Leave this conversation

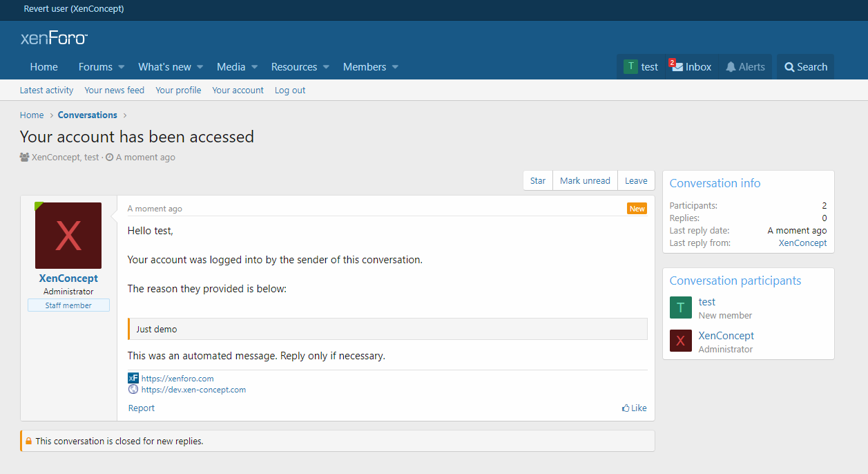click(636, 180)
